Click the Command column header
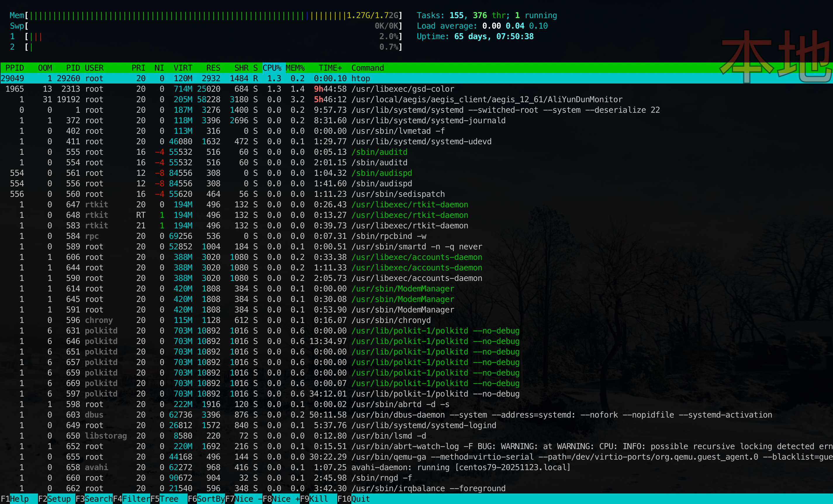The image size is (833, 504). tap(367, 68)
